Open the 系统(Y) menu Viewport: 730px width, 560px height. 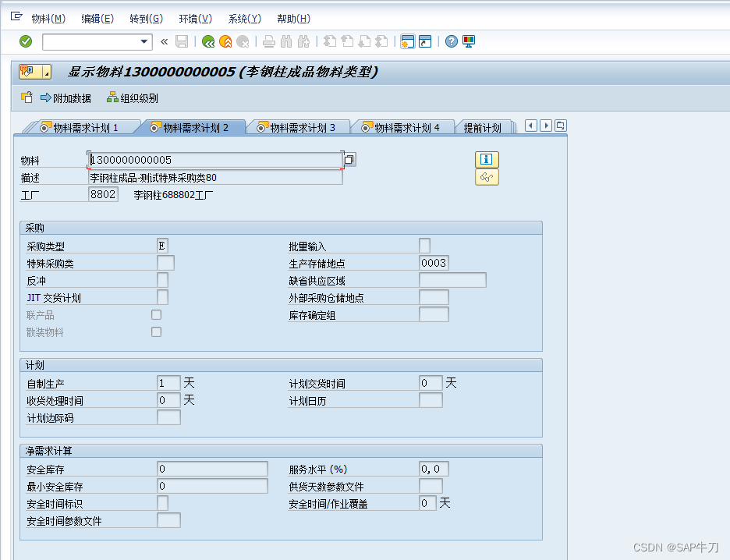(244, 19)
